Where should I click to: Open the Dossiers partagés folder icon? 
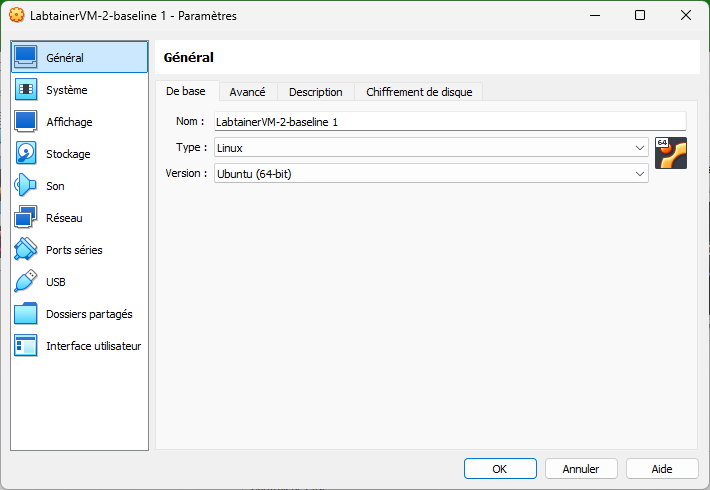pos(26,314)
